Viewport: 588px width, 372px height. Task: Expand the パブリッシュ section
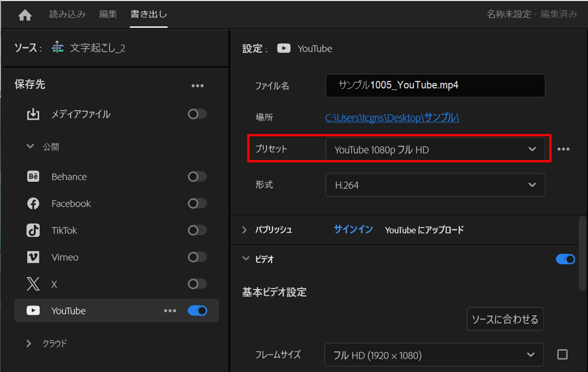[244, 230]
